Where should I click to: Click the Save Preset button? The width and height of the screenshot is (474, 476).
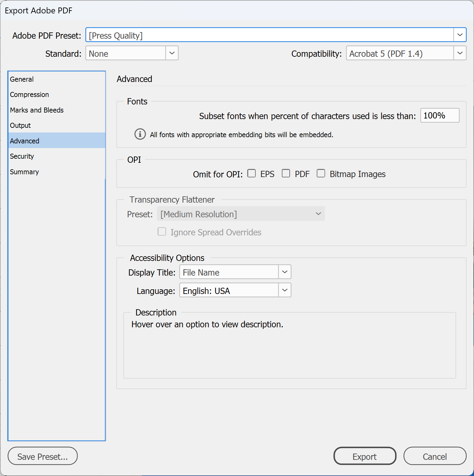point(43,456)
